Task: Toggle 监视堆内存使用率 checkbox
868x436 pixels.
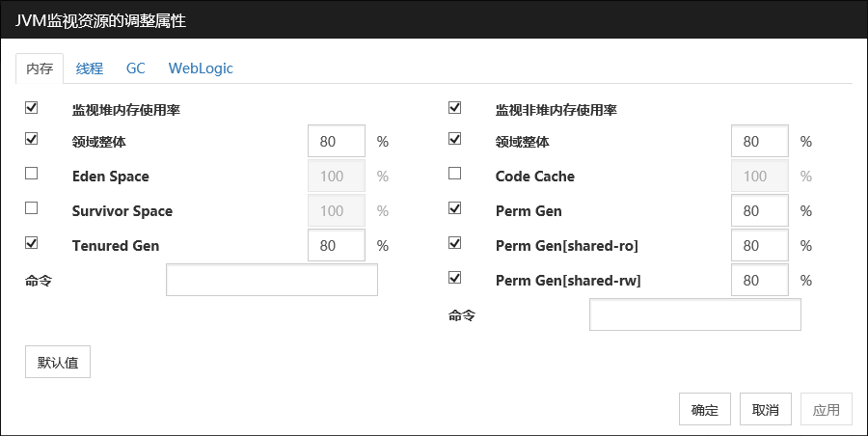Action: (31, 107)
